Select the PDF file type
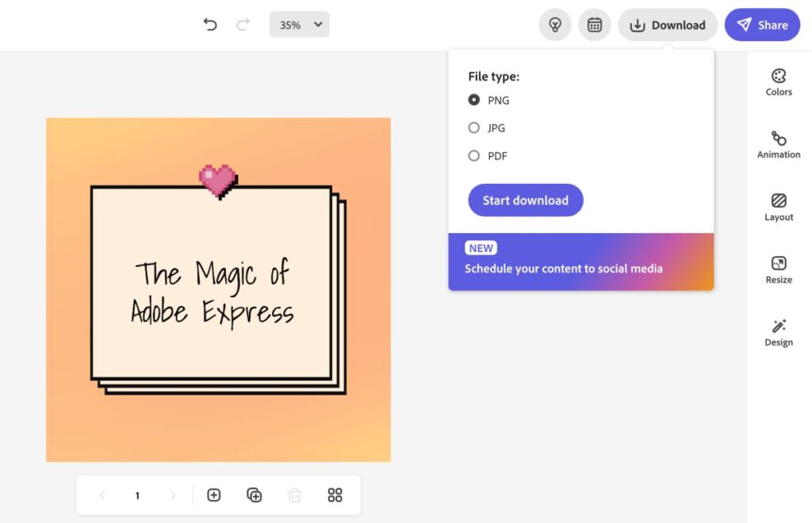 point(473,155)
